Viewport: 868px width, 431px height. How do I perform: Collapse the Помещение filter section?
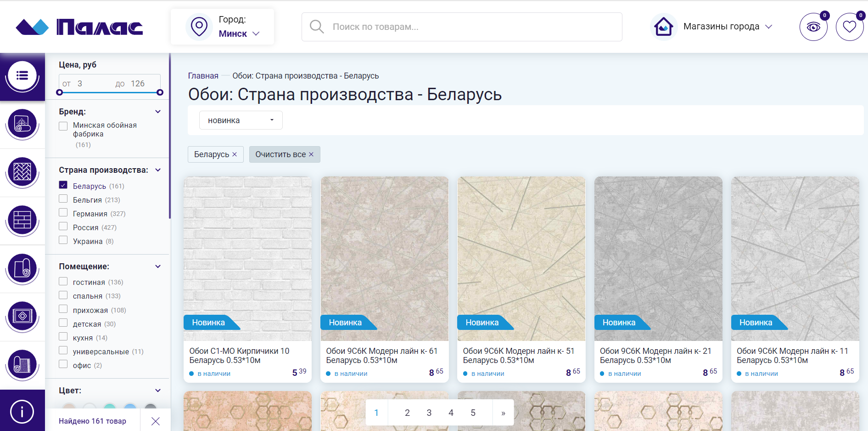[x=158, y=267]
